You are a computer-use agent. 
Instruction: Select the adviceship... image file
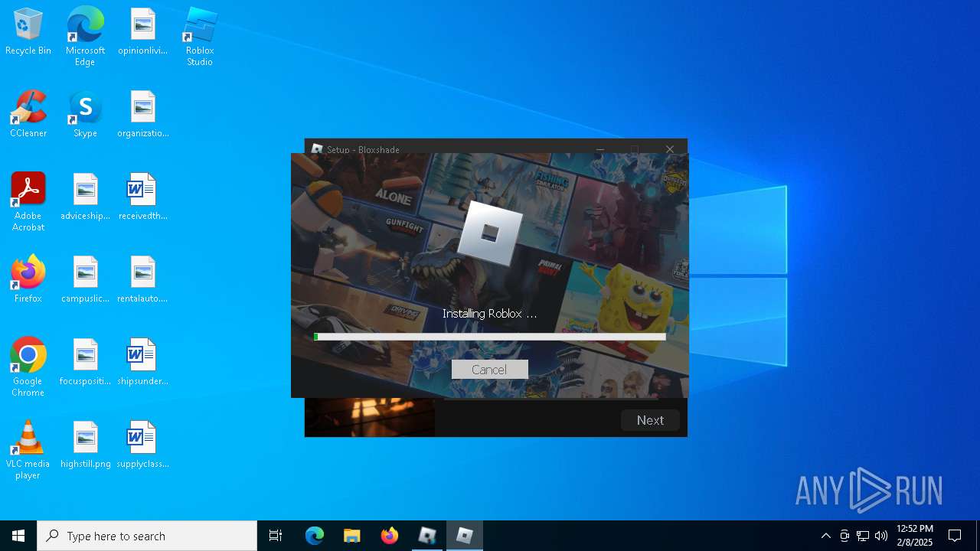(85, 197)
